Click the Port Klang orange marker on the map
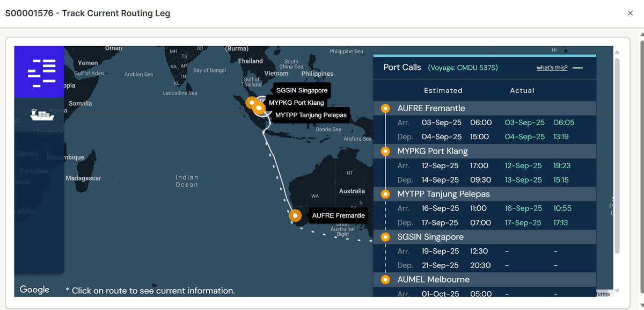This screenshot has width=644, height=310. pos(251,102)
